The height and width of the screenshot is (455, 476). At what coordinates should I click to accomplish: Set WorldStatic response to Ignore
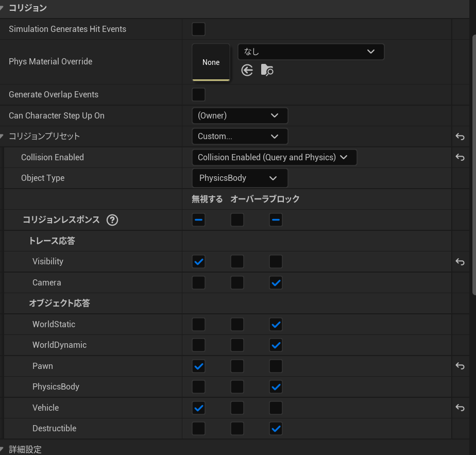[x=198, y=325]
